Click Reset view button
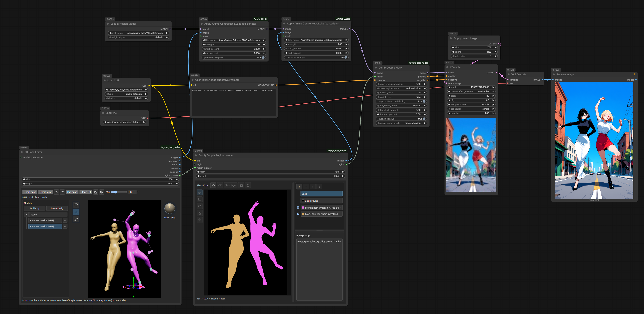 pos(46,192)
